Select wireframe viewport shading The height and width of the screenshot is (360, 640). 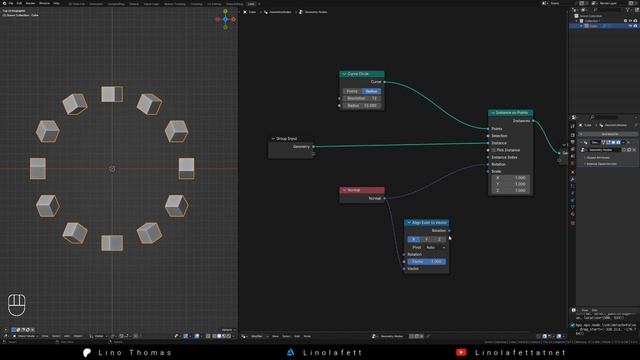[213, 336]
